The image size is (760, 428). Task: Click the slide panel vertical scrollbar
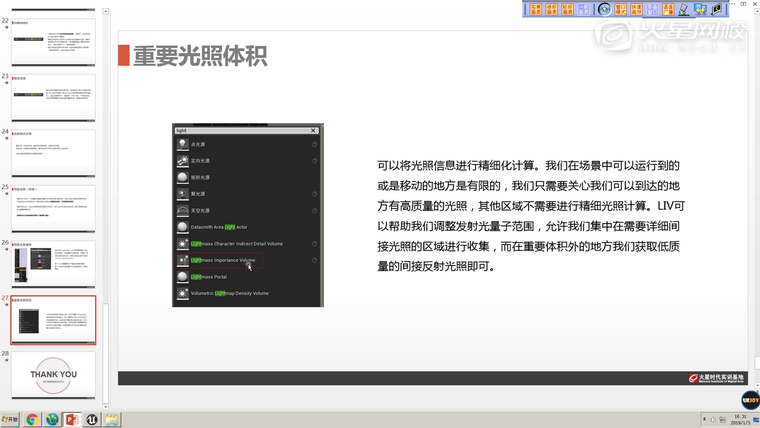[106, 200]
